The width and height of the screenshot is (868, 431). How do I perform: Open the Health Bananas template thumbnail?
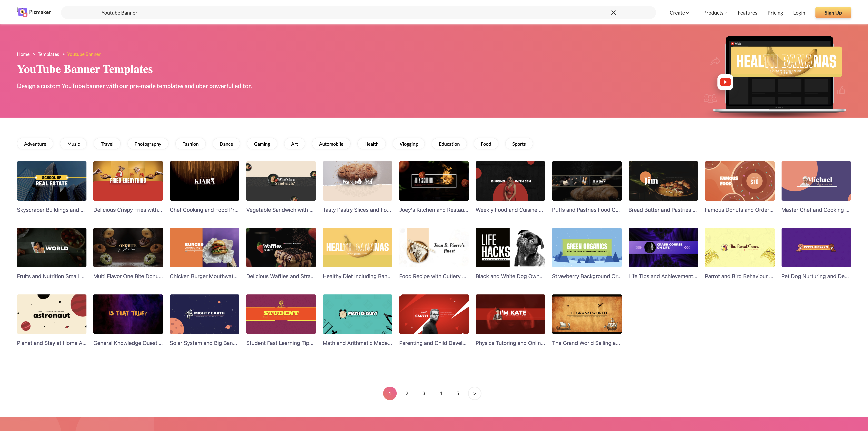357,248
